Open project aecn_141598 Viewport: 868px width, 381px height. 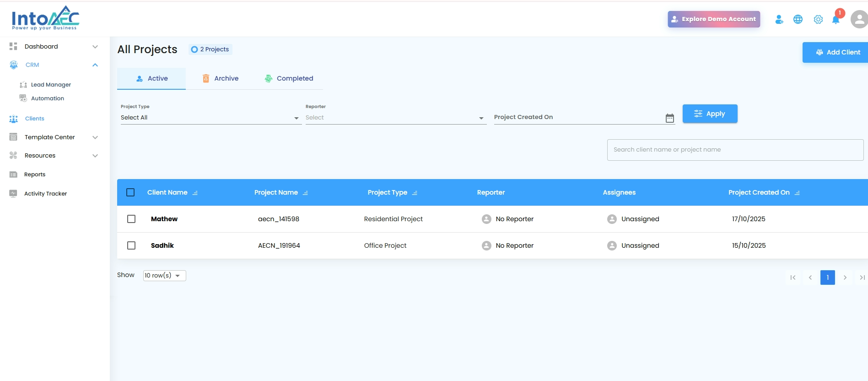[x=279, y=219]
